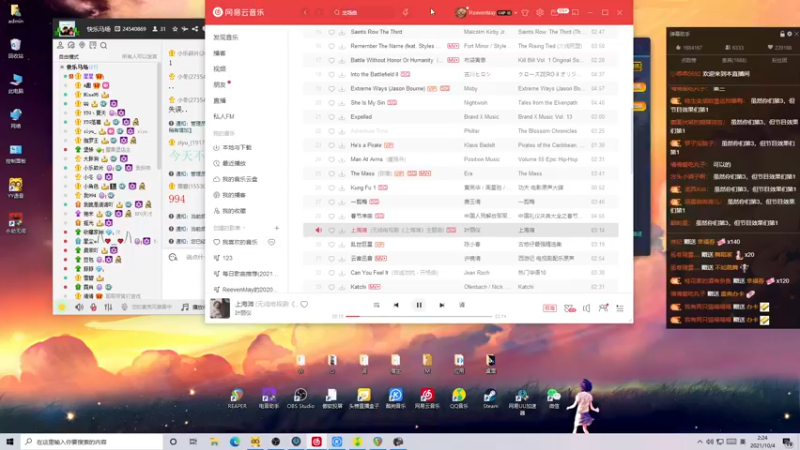Like the now-playing song in player bar
Screen dimensions: 800x450
pyautogui.click(x=304, y=304)
